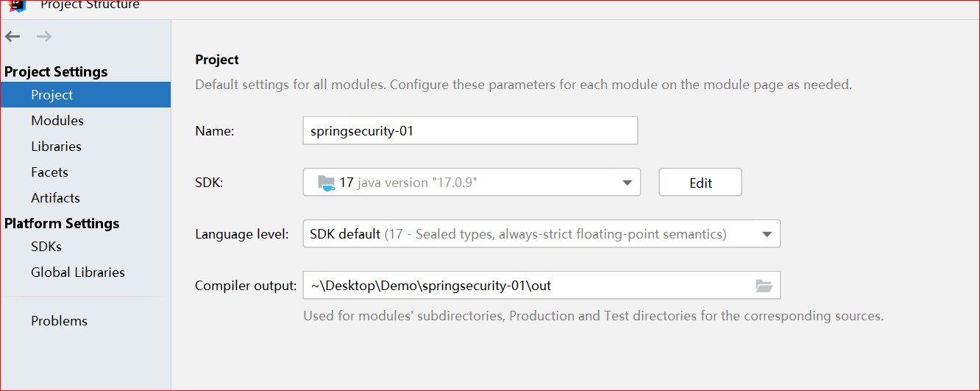Screen dimensions: 980x391
Task: Click the forward navigation arrow
Action: click(x=44, y=37)
